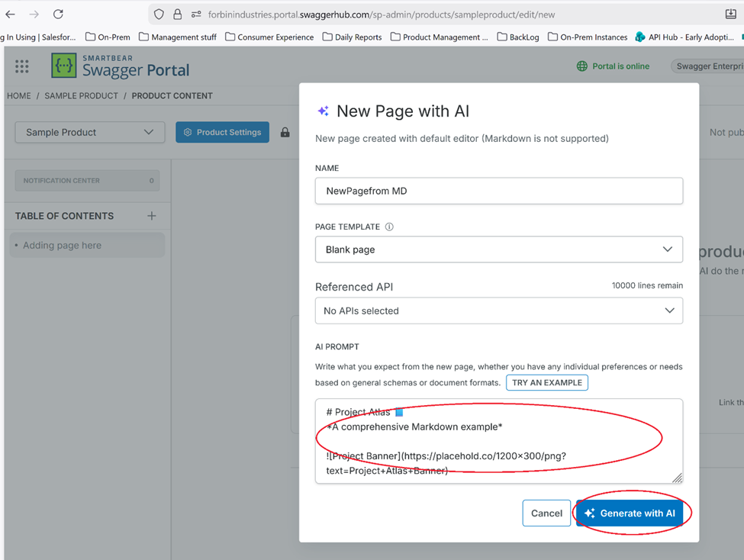Screen dimensions: 744x560
Task: Click the TRY AN EXAMPLE button
Action: point(546,383)
